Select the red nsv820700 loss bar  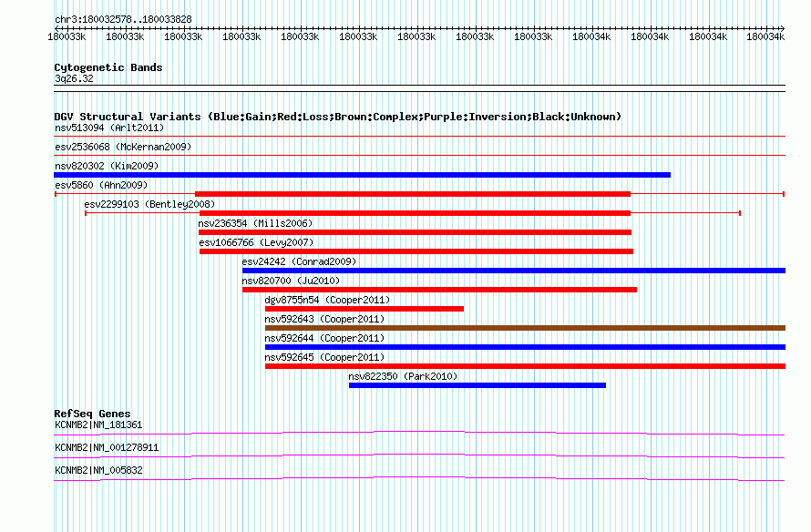tap(439, 290)
